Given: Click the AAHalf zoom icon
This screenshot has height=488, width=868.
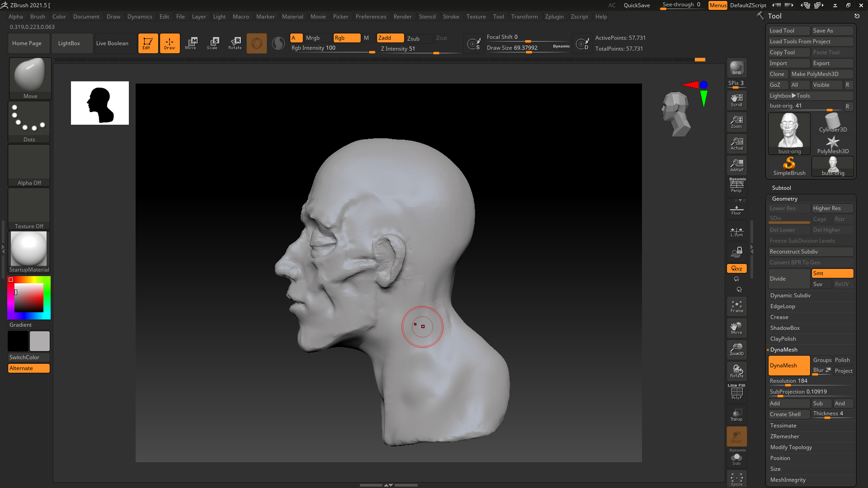Looking at the screenshot, I should [x=736, y=165].
